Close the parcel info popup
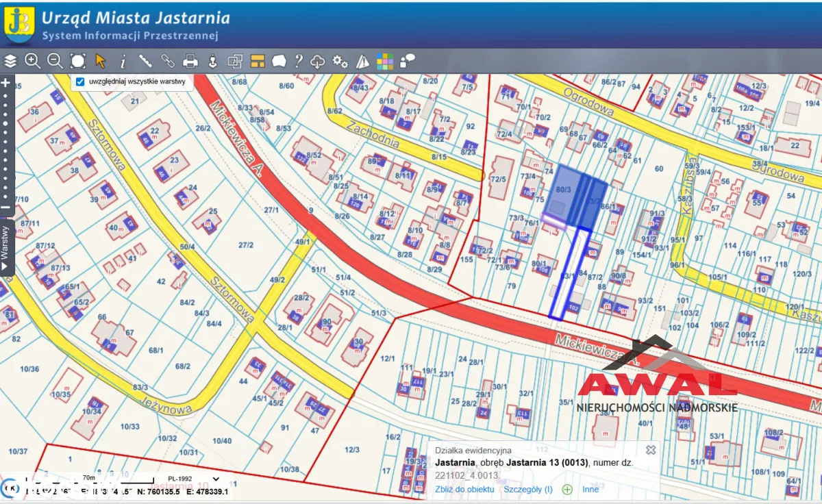The width and height of the screenshot is (822, 504). [651, 450]
